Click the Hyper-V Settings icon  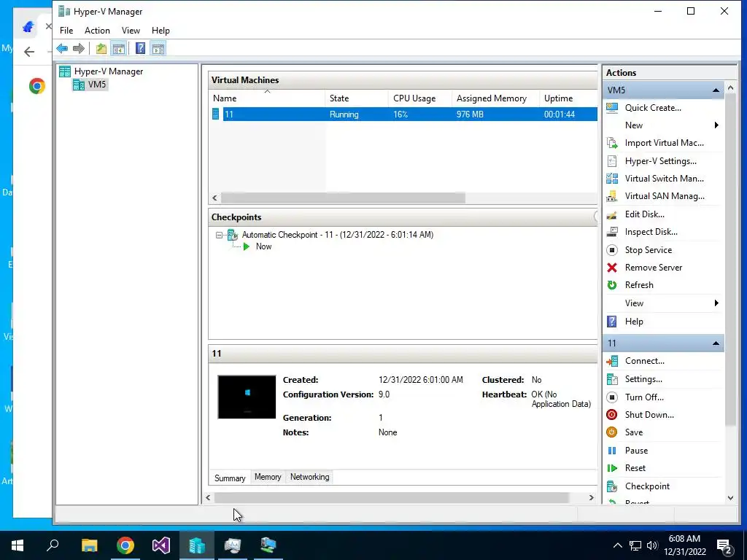tap(612, 161)
